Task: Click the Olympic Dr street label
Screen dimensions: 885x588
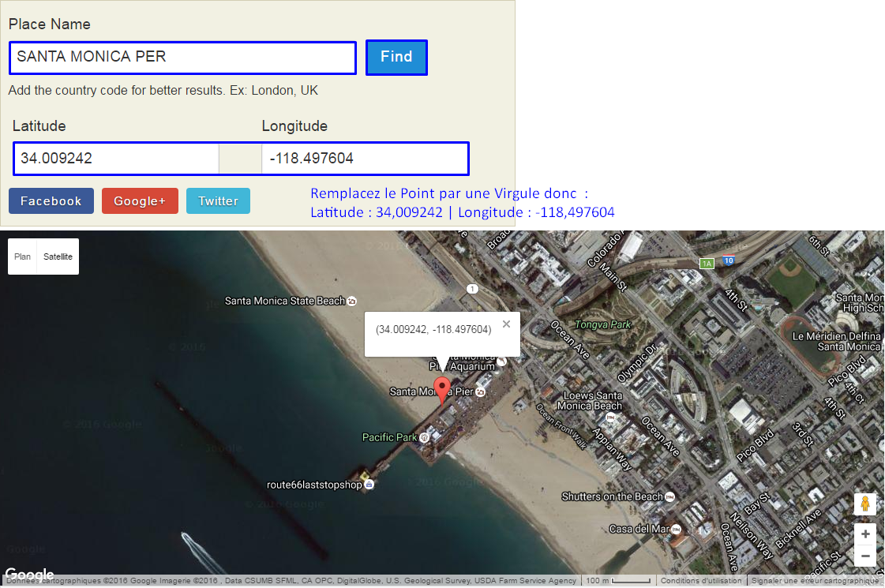Action: click(638, 364)
